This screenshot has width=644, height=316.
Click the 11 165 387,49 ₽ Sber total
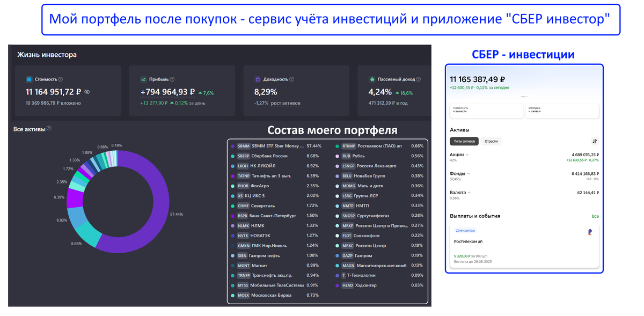pyautogui.click(x=478, y=78)
